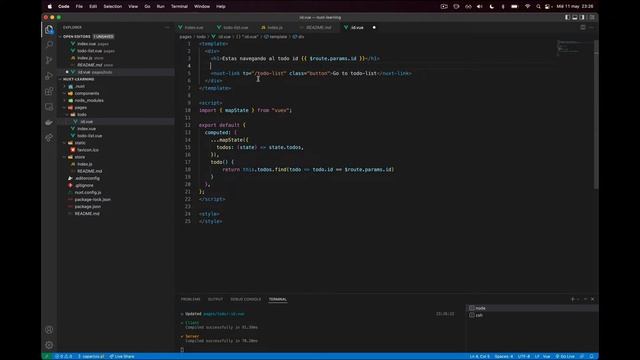The height and width of the screenshot is (360, 640).
Task: Click Ln 4, Col 5 cursor position
Action: point(480,356)
